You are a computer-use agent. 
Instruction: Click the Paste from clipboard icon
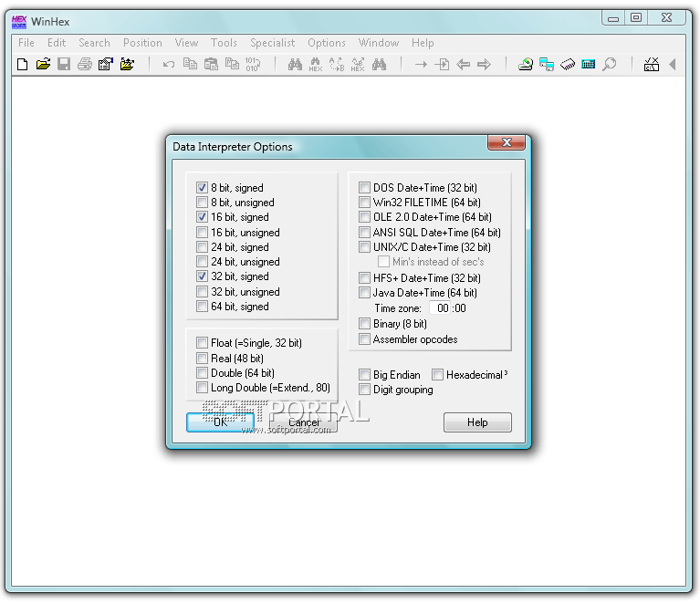[x=211, y=64]
